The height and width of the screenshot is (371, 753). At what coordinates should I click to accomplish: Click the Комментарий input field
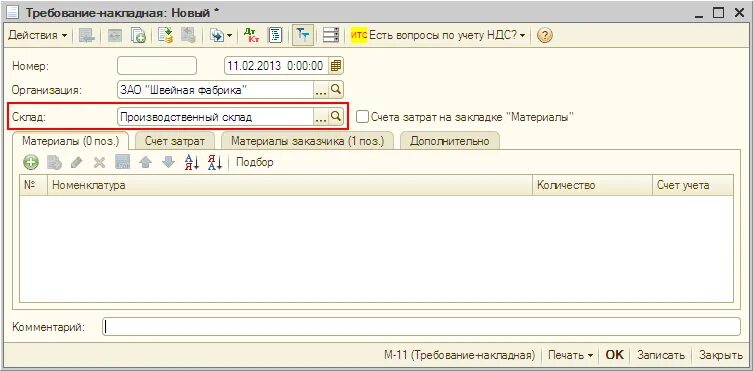(x=421, y=326)
